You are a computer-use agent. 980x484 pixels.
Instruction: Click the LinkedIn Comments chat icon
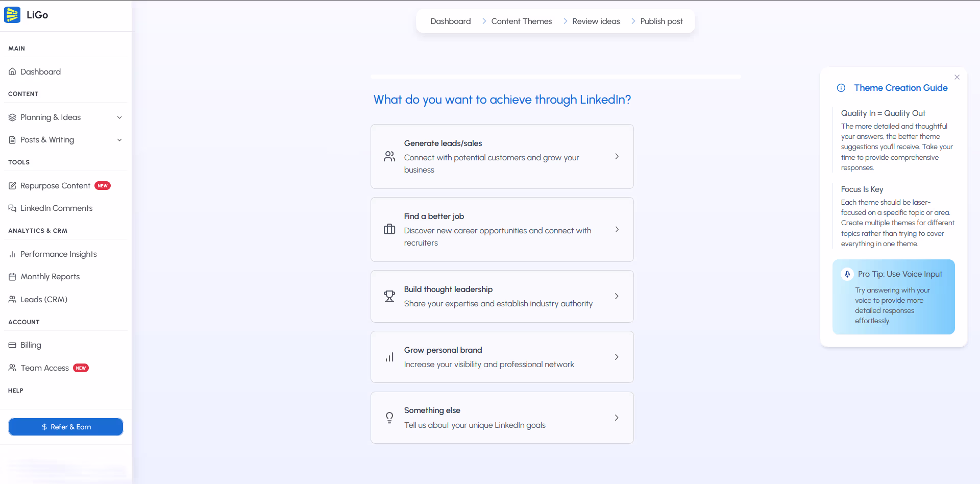[12, 208]
